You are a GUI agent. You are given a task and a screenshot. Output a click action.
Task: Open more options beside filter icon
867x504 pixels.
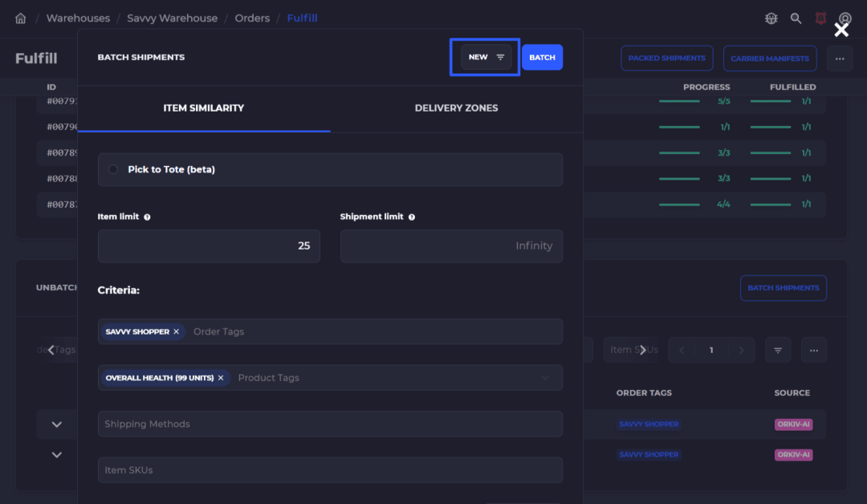coord(814,351)
